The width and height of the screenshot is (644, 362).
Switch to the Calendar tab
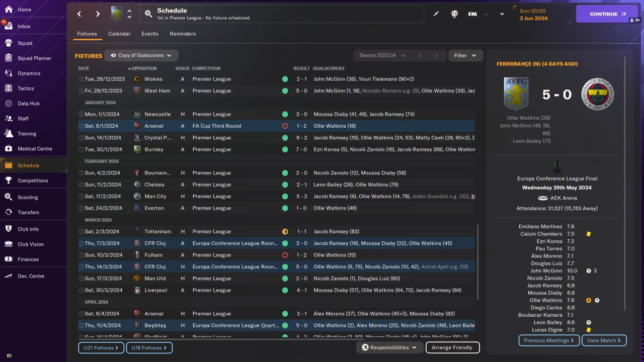point(119,34)
